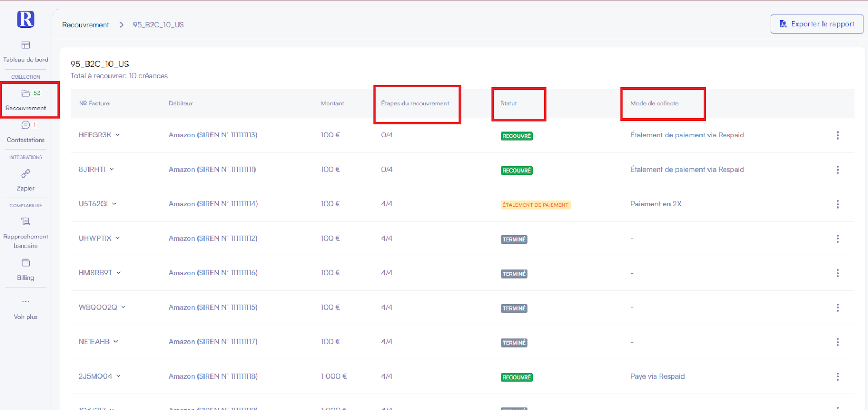
Task: Go to Recouvrement breadcrumb link
Action: click(x=86, y=25)
